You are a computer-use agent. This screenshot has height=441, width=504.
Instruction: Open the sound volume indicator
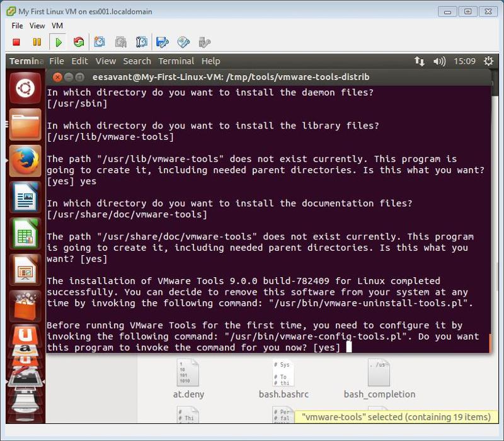point(439,61)
